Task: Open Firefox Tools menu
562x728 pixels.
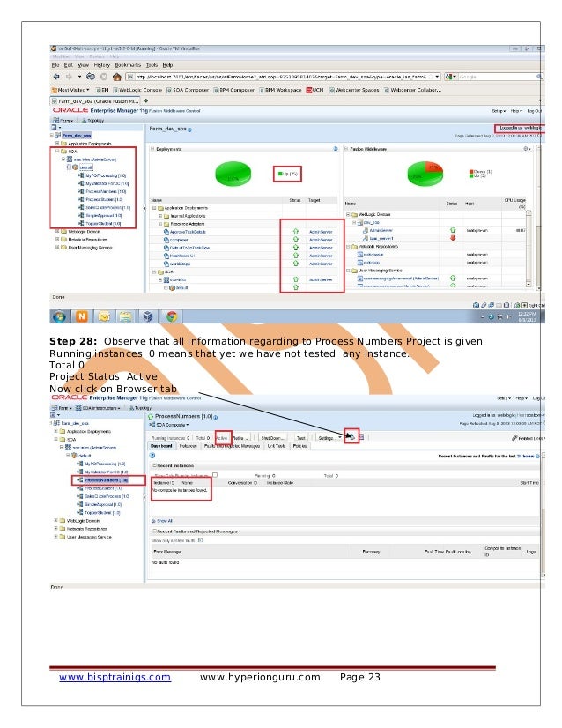Action: click(x=152, y=65)
